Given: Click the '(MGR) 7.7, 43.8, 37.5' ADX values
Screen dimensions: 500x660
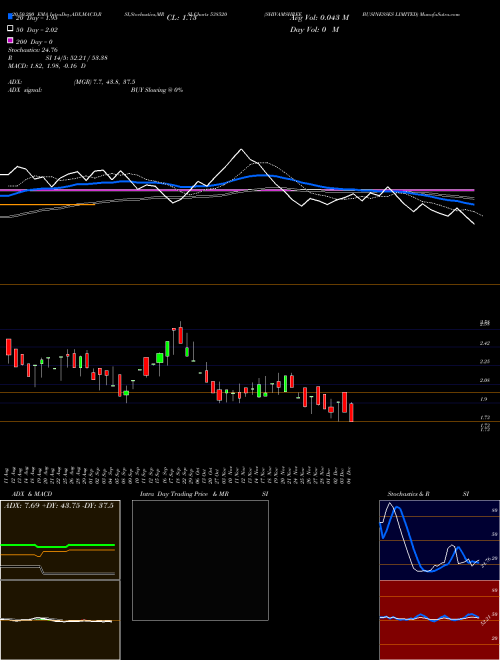Looking at the screenshot, I should (104, 82).
